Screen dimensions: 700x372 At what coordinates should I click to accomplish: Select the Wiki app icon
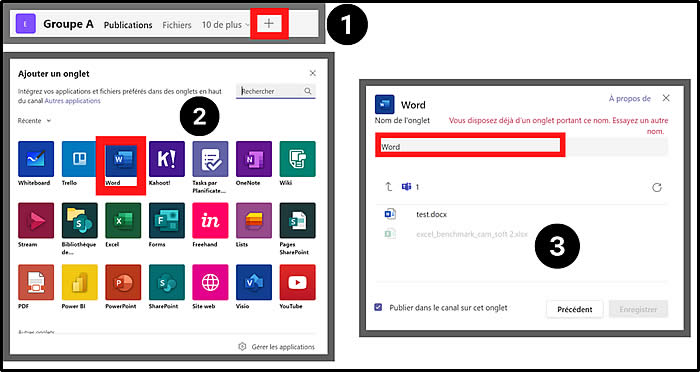297,159
